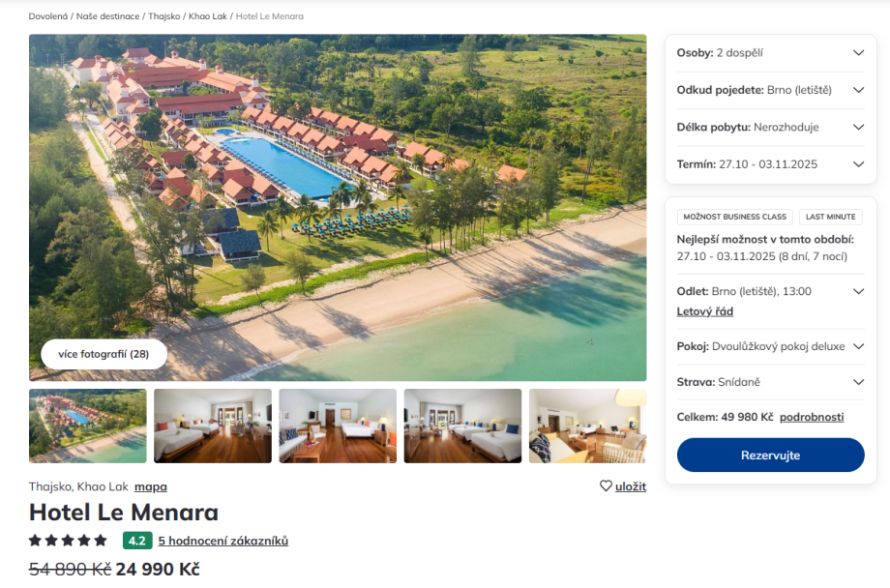Open the Odkud pojedete departure dropdown
This screenshot has width=890, height=588.
[x=770, y=90]
